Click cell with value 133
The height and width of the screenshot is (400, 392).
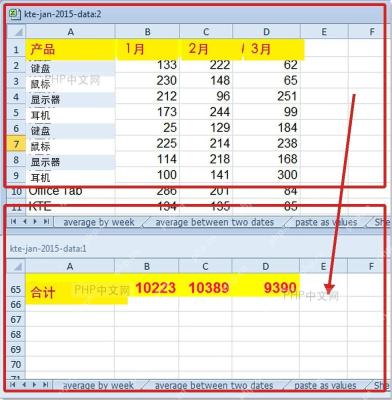point(147,65)
